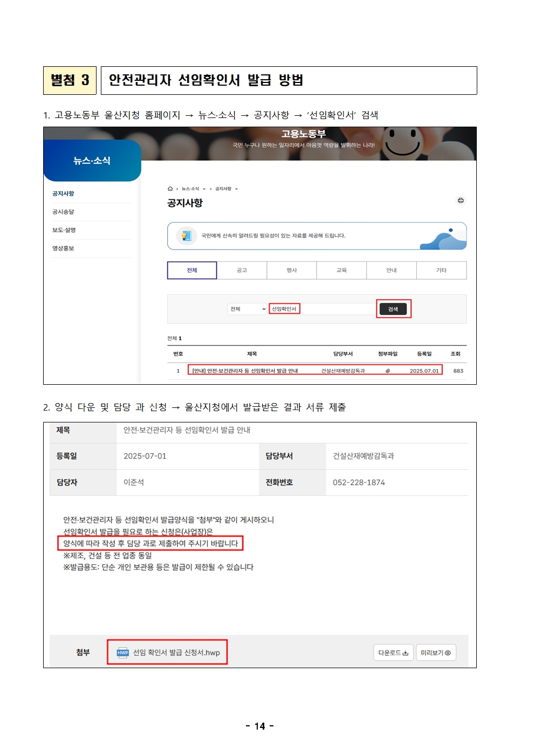The width and height of the screenshot is (535, 756).
Task: Open the 전체 search category dropdown
Action: [x=248, y=309]
